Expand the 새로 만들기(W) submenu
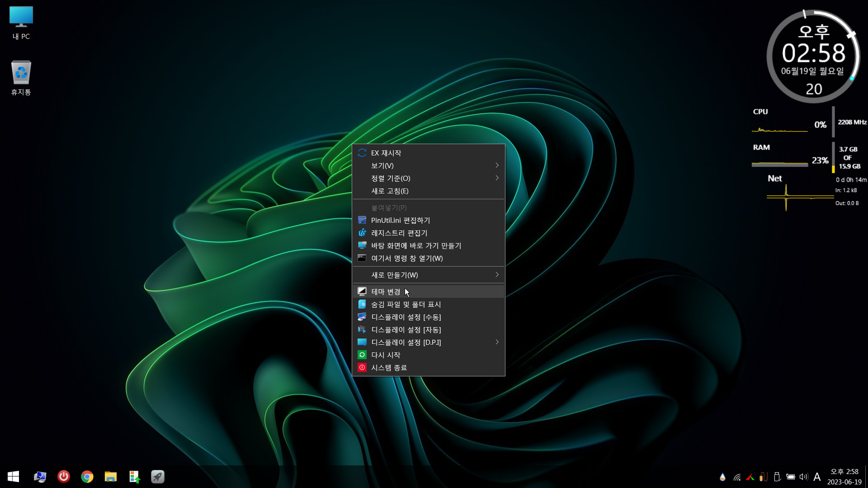Image resolution: width=868 pixels, height=488 pixels. (x=429, y=275)
